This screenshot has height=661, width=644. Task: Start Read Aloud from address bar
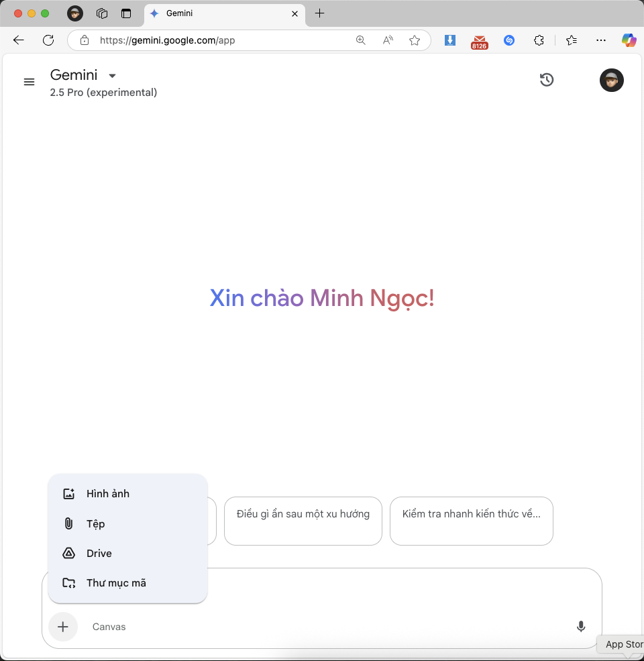388,40
